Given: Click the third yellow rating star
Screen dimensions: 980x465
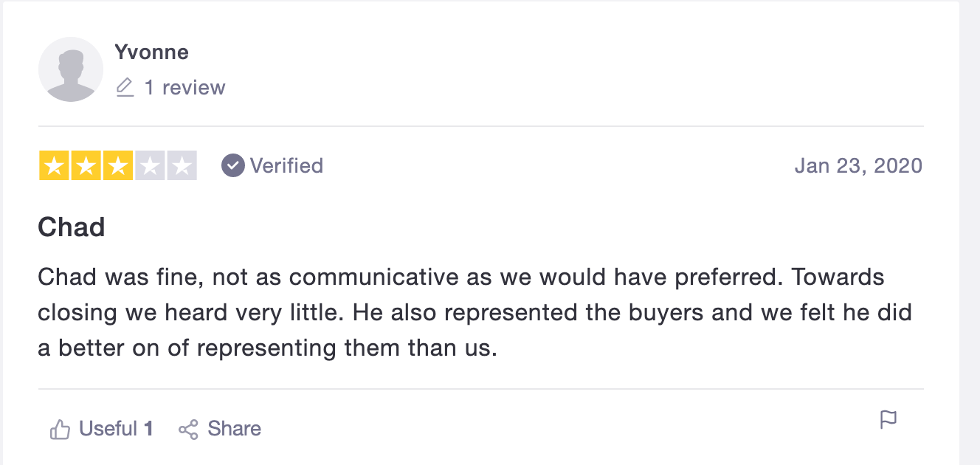Looking at the screenshot, I should (117, 165).
